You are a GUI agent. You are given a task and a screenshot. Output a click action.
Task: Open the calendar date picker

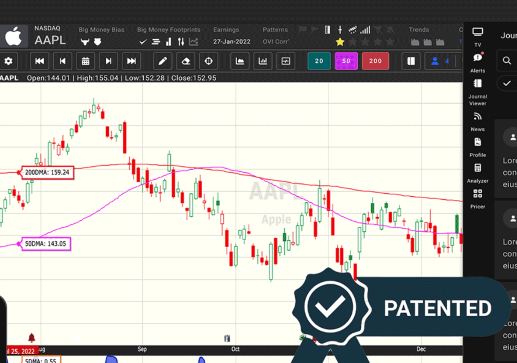tap(85, 61)
